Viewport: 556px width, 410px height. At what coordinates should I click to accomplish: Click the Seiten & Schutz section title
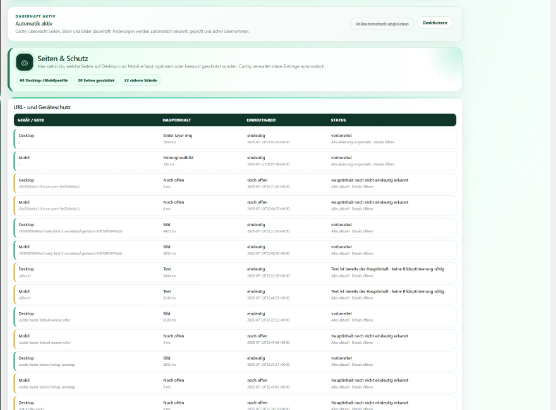pos(63,59)
